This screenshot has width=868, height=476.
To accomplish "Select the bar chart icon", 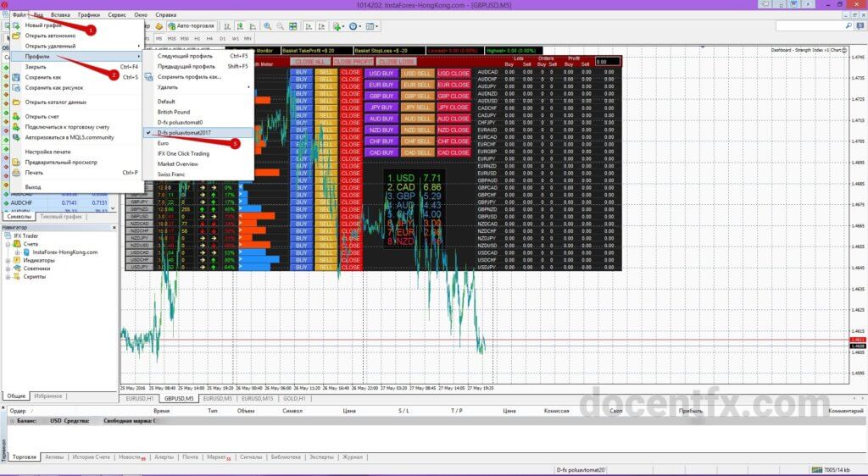I will tap(227, 26).
